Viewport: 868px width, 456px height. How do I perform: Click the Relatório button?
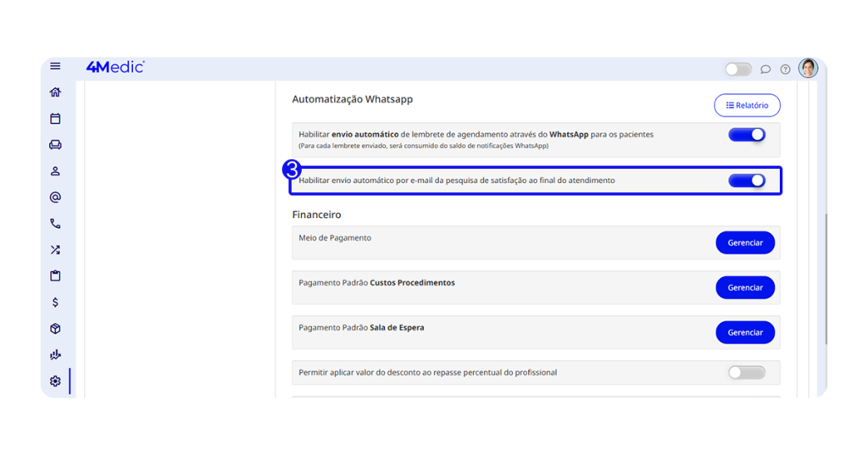click(x=747, y=105)
